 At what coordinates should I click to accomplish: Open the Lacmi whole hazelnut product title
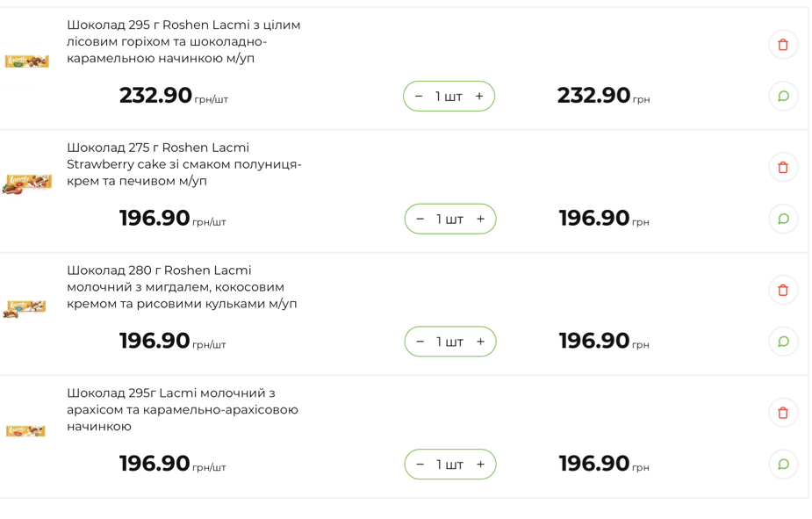183,41
